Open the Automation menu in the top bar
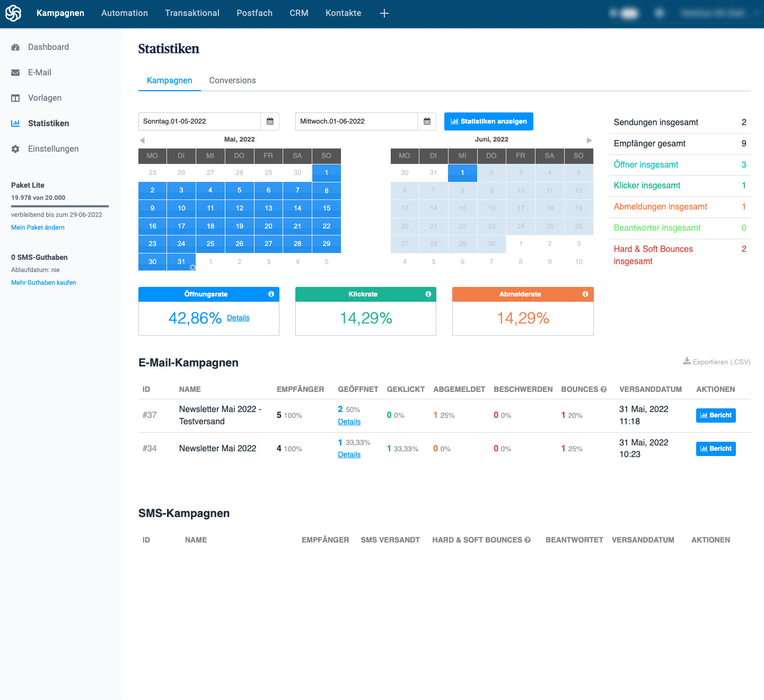 [x=124, y=13]
